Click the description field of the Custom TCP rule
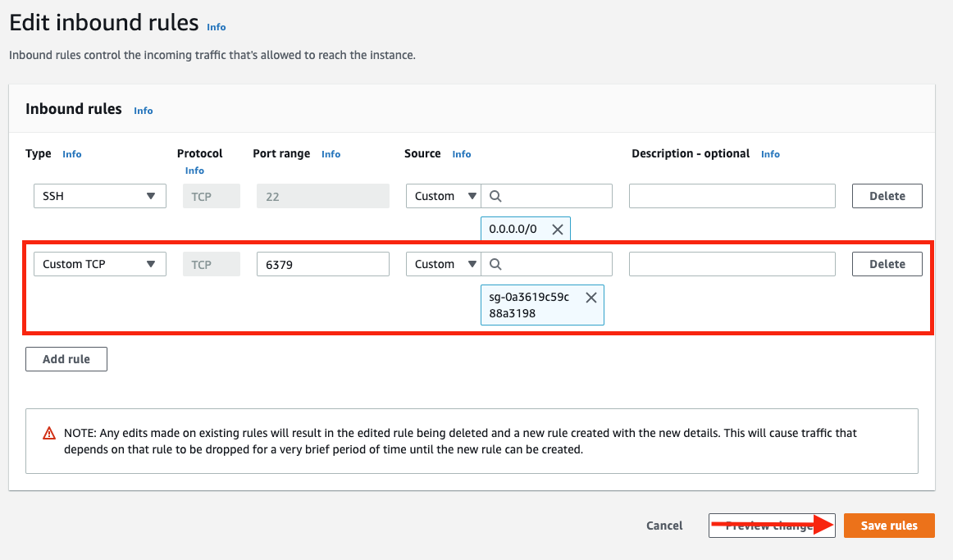Viewport: 953px width, 560px height. (x=732, y=263)
